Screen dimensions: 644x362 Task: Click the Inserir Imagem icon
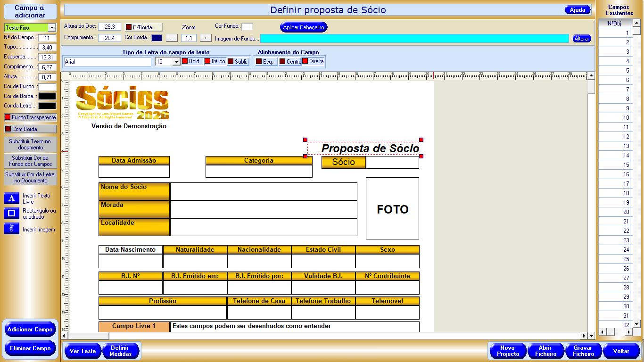pyautogui.click(x=11, y=229)
